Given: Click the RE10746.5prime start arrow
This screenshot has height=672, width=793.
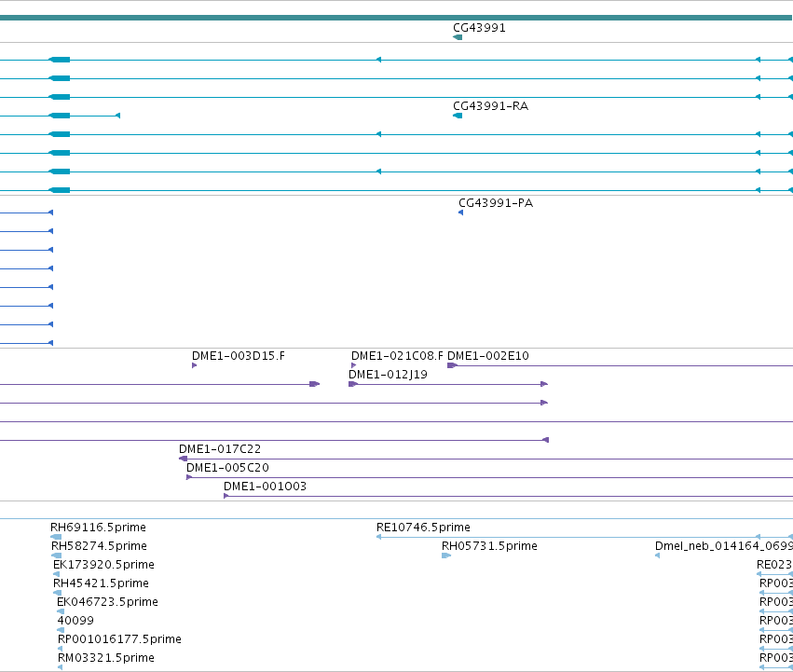Looking at the screenshot, I should (379, 537).
